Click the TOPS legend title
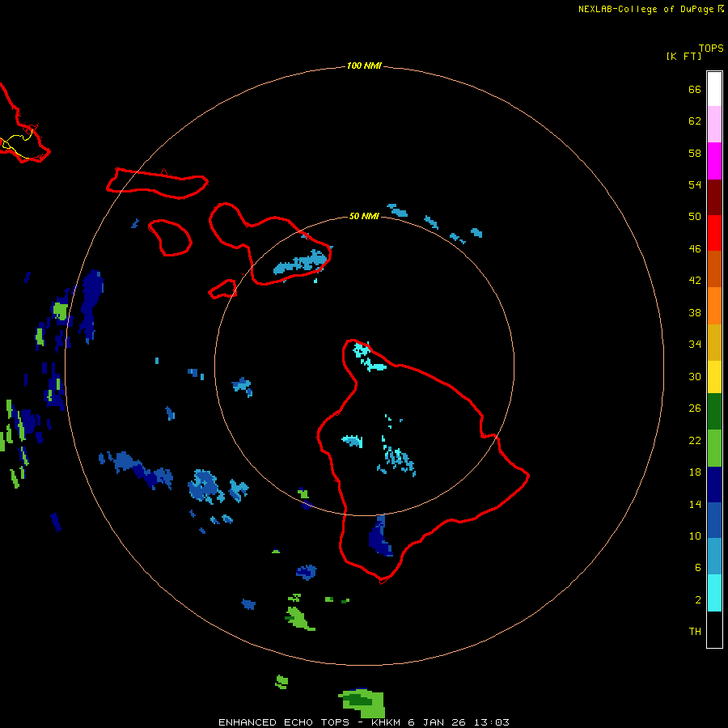Screen dimensions: 728x728 [x=711, y=48]
